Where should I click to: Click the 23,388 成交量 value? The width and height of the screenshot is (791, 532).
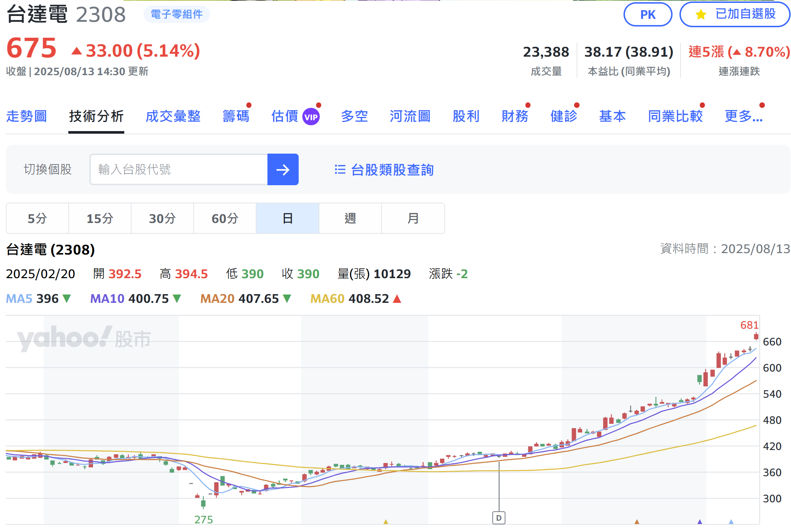[x=546, y=52]
